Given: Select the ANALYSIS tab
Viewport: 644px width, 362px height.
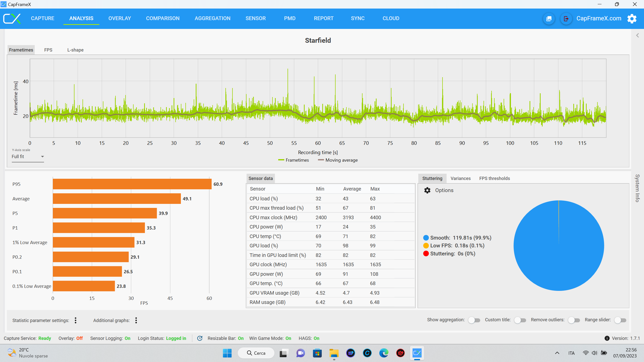Looking at the screenshot, I should pos(81,18).
